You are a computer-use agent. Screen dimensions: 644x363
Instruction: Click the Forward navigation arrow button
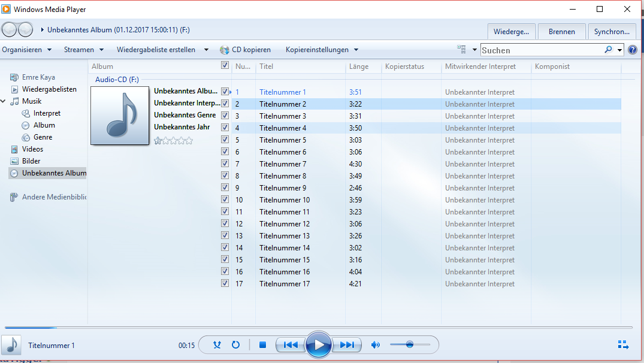click(26, 29)
